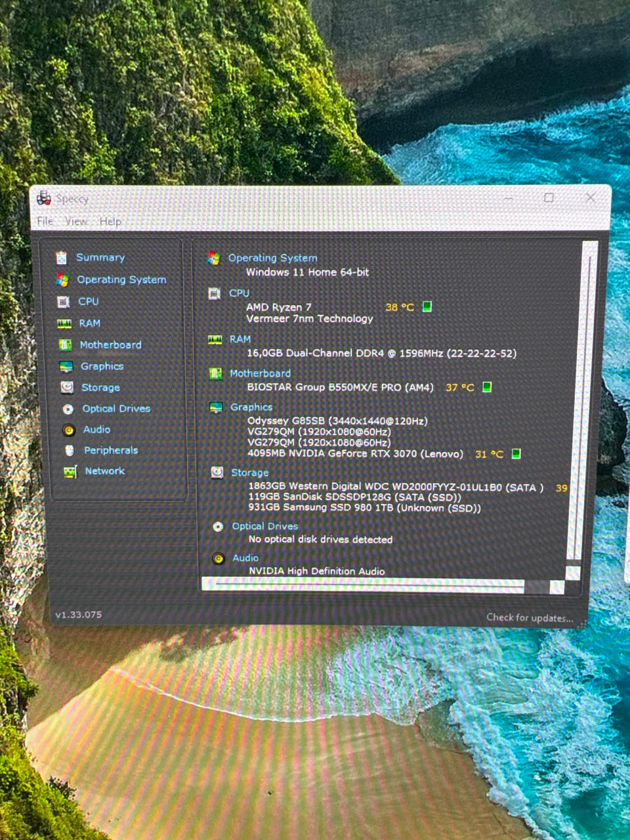
Task: Click the Speccy logo in the title bar
Action: click(44, 198)
